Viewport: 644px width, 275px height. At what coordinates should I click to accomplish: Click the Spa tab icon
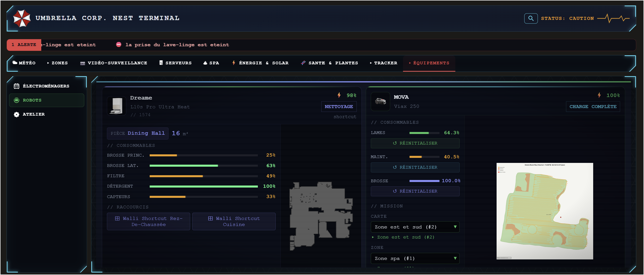pos(205,63)
